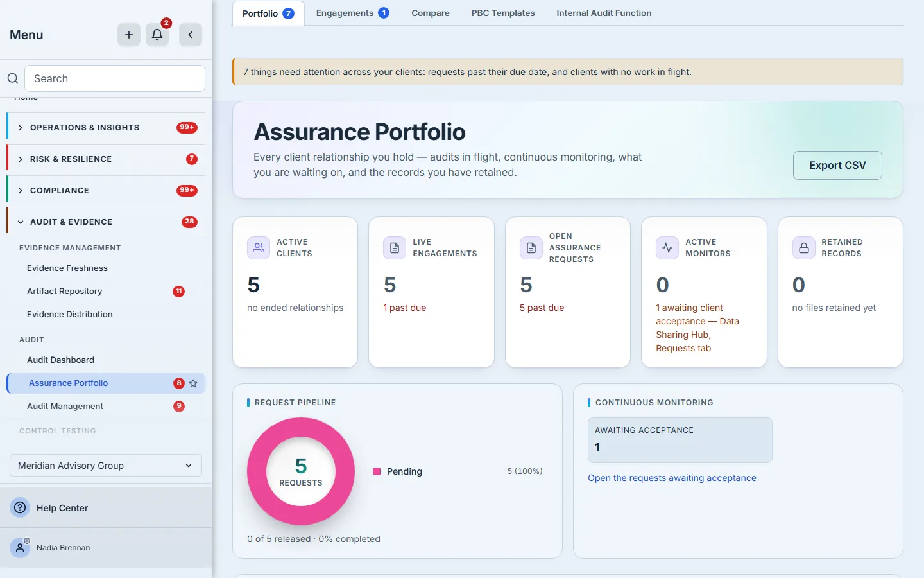Open the PBC Templates tab
The image size is (924, 578).
503,13
